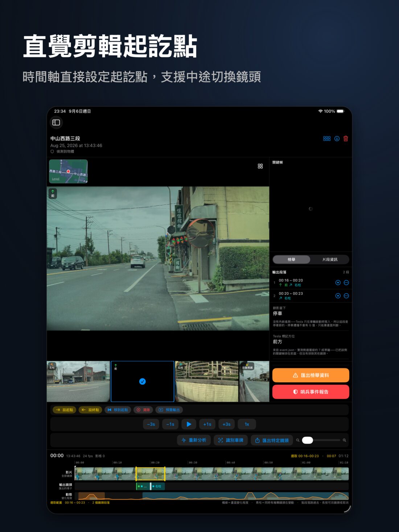Rewind with the −1s button
This screenshot has width=399, height=532.
(x=170, y=424)
